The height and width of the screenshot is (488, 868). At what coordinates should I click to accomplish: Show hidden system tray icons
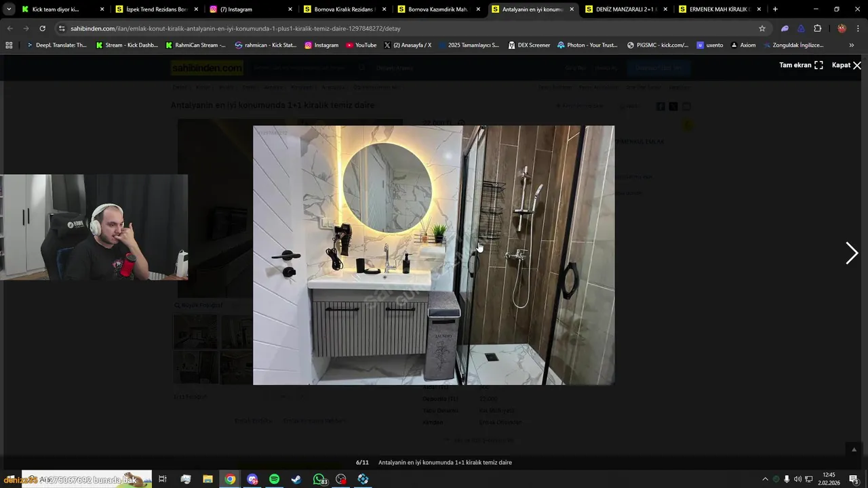[x=765, y=479]
